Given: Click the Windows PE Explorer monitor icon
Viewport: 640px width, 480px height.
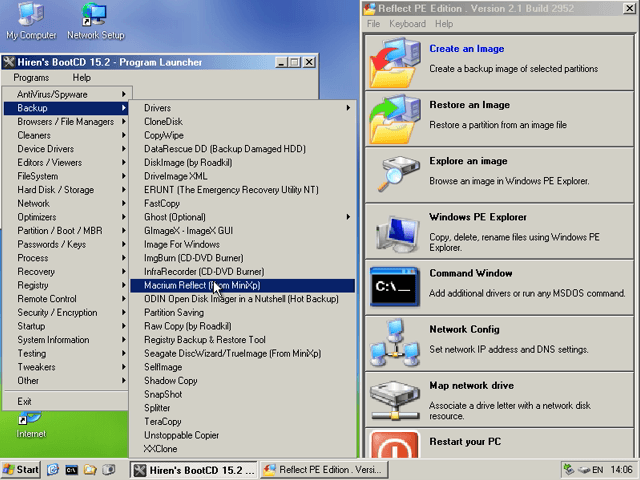Looking at the screenshot, I should point(397,233).
